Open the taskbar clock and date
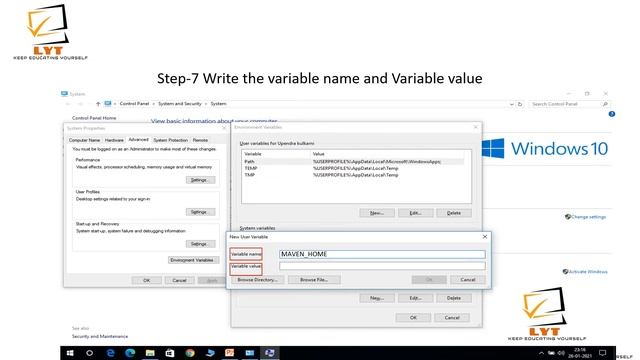Screen dimensions: 640x360 click(580, 353)
